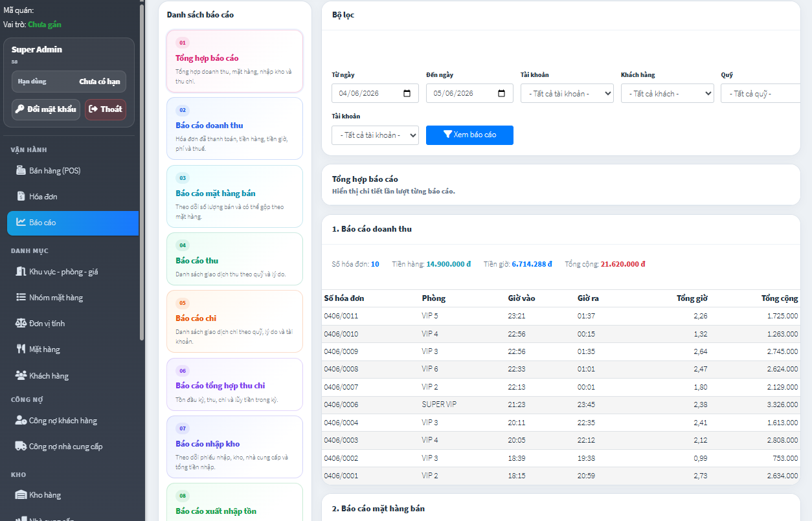This screenshot has width=812, height=521.
Task: Open Báo cáo nhập kho report card
Action: click(x=234, y=447)
